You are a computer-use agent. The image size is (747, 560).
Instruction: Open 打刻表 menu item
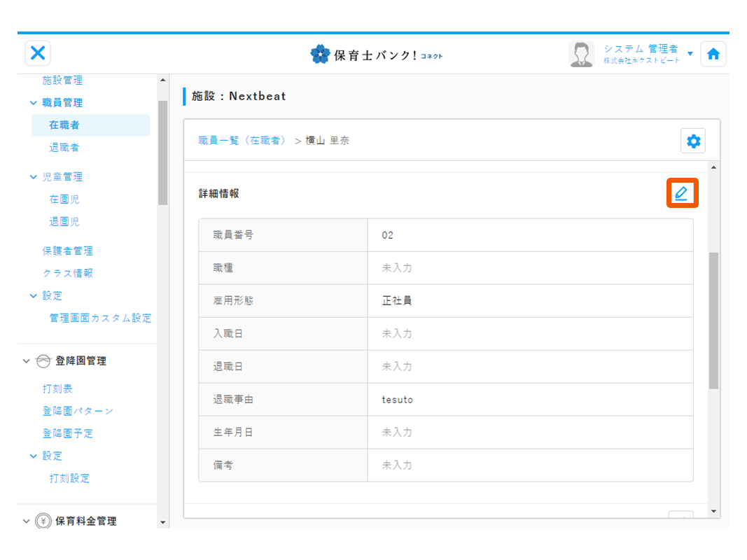(57, 388)
